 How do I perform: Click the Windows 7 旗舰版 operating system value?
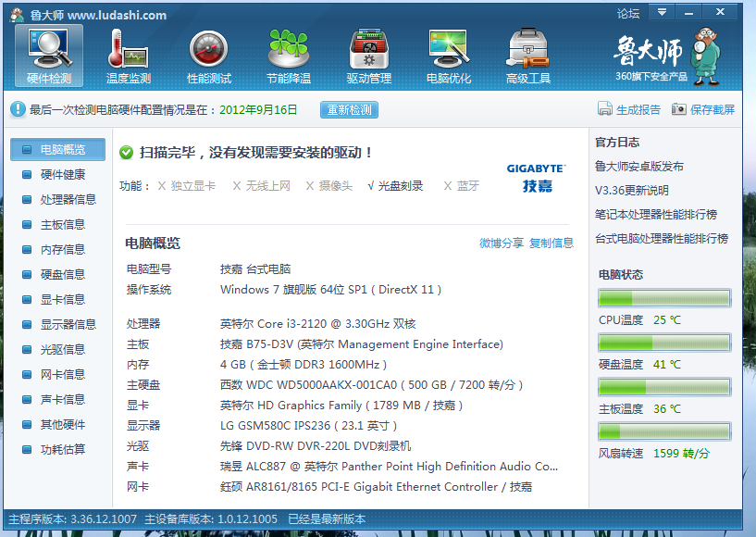(x=330, y=290)
